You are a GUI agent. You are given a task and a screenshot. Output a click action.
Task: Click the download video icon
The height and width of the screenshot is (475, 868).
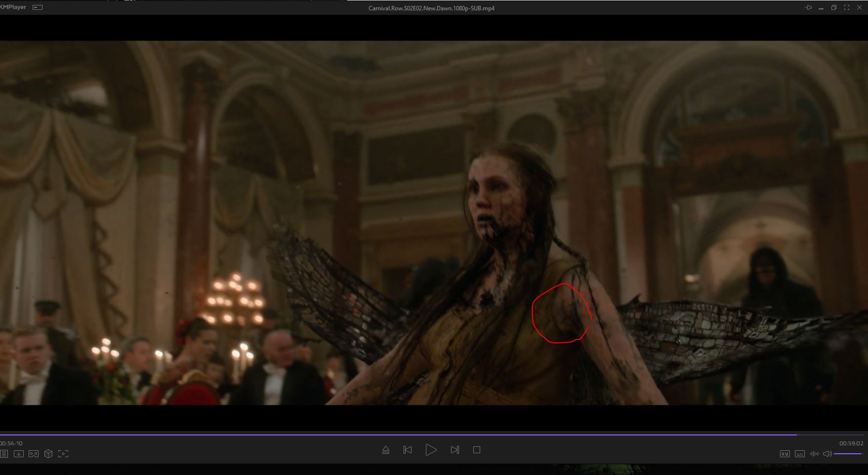pos(19,454)
